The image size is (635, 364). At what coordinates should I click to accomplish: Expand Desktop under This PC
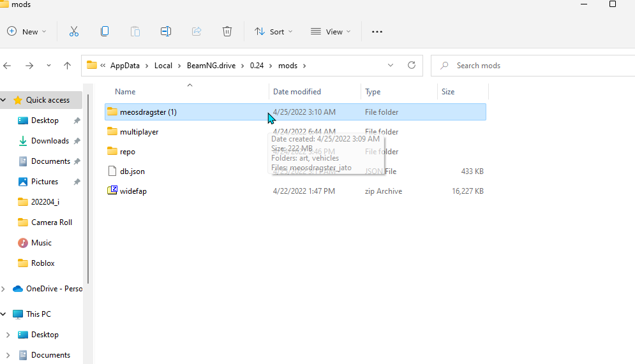click(8, 335)
